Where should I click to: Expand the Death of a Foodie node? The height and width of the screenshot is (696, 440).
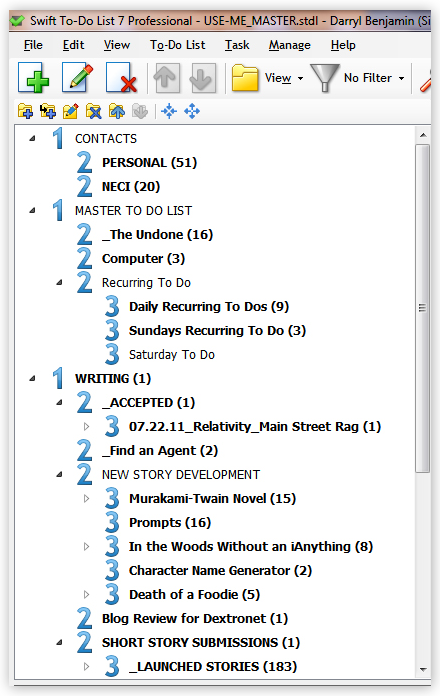tap(87, 594)
